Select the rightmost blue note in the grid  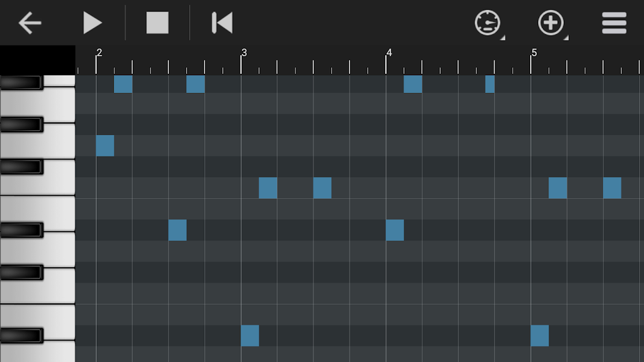(x=612, y=188)
